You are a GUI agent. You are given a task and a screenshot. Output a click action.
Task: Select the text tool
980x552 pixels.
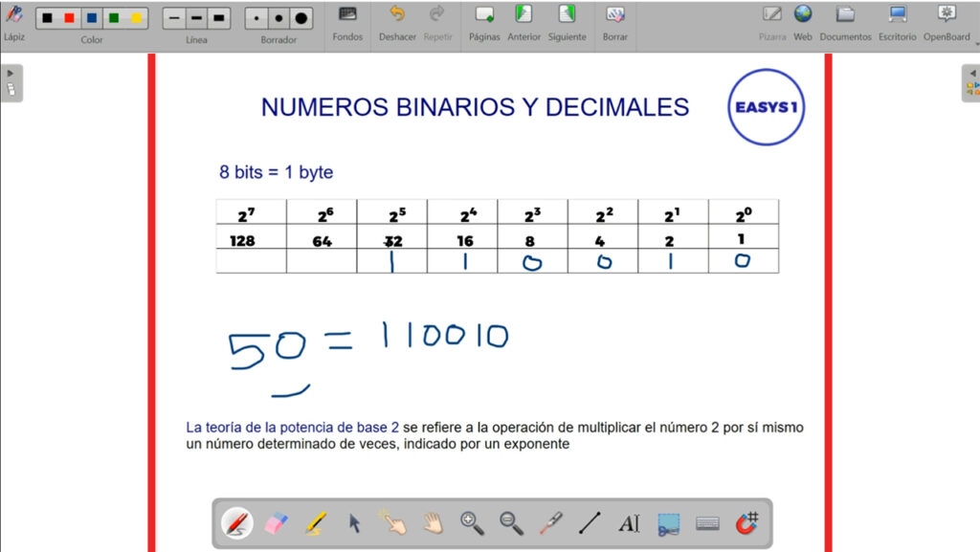tap(629, 523)
